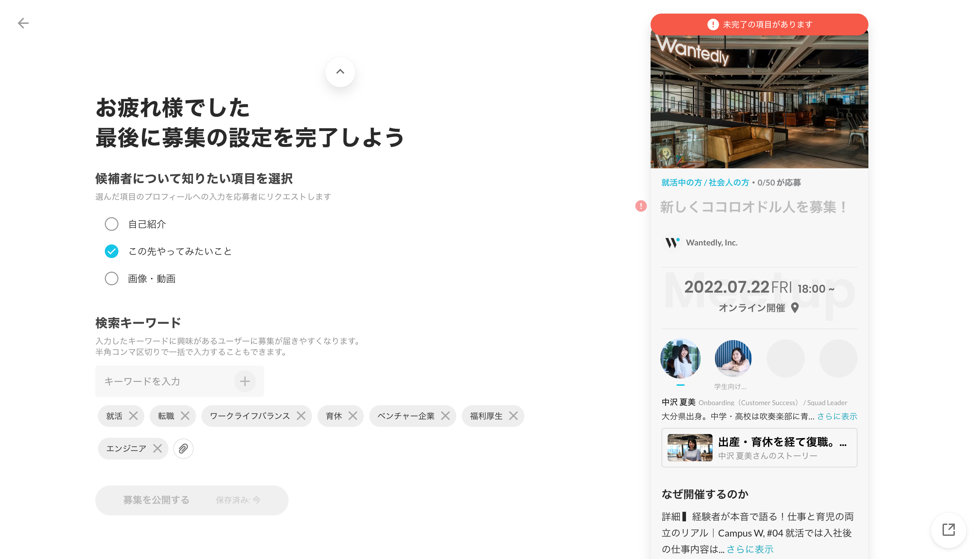
Task: Click the back arrow icon
Action: coord(23,23)
